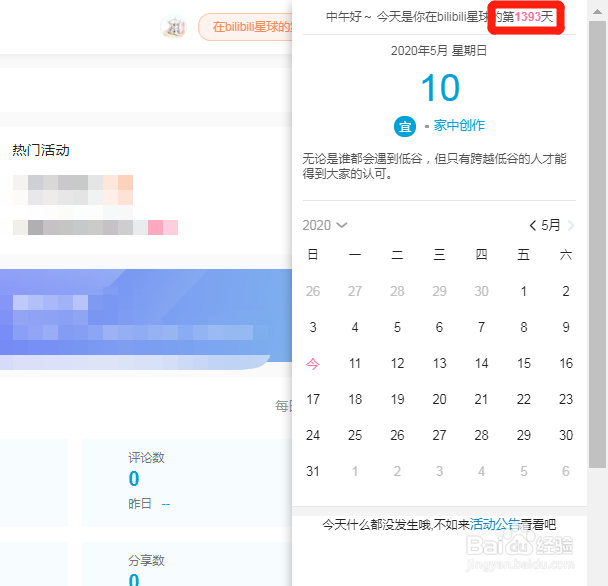608x586 pixels.
Task: Go to previous month arrow
Action: pos(533,225)
